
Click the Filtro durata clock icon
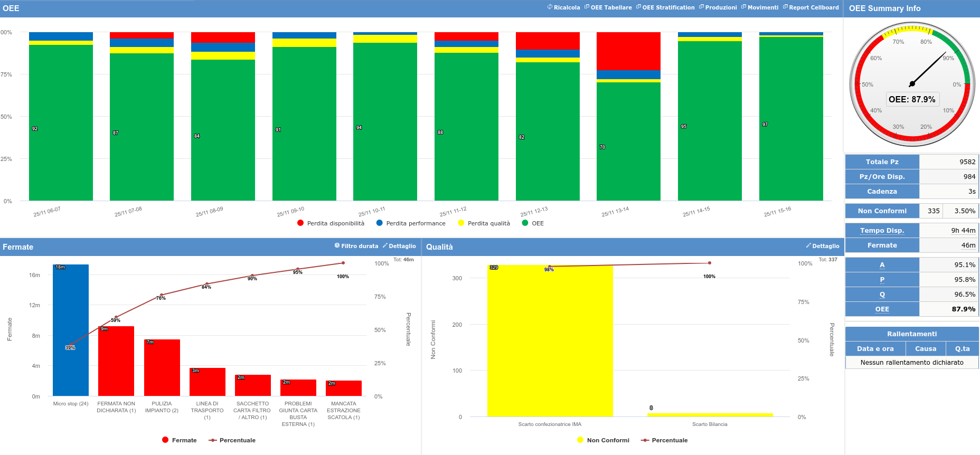coord(337,246)
